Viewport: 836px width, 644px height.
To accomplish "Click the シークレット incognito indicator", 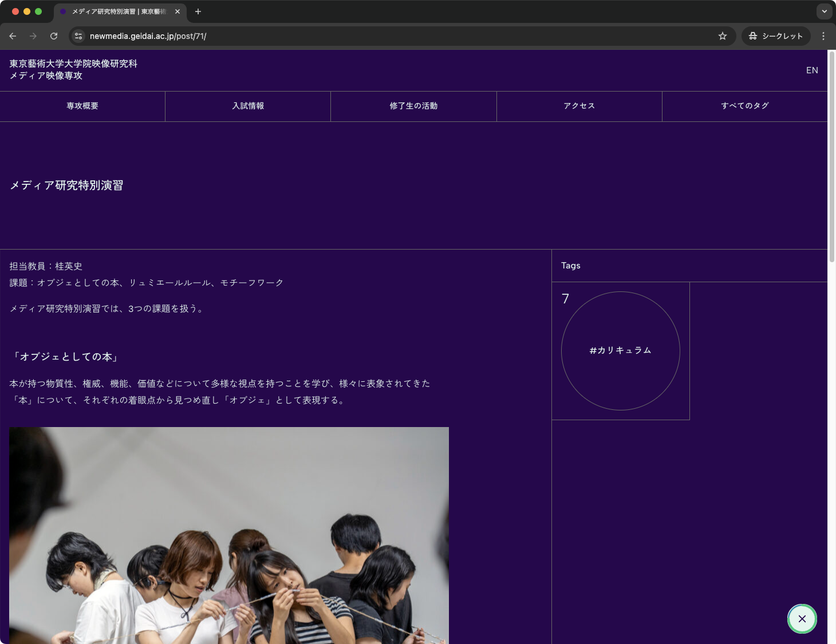I will 776,36.
